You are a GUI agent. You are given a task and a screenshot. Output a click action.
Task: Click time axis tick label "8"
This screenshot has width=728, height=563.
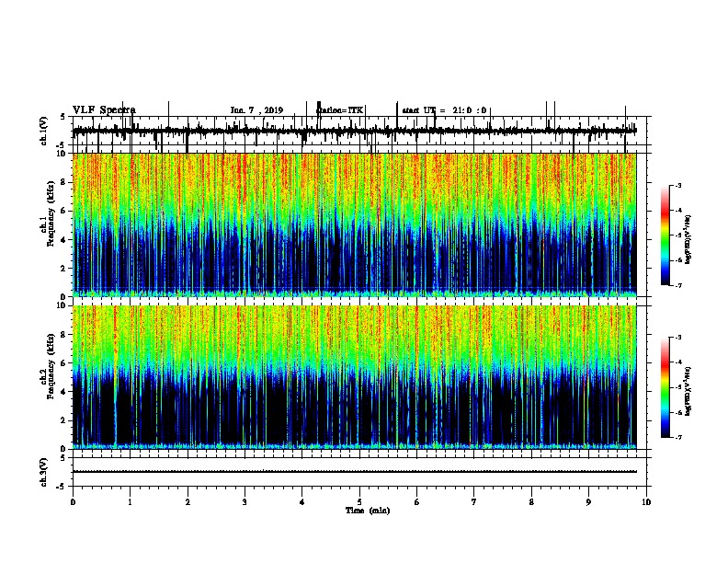pyautogui.click(x=531, y=502)
